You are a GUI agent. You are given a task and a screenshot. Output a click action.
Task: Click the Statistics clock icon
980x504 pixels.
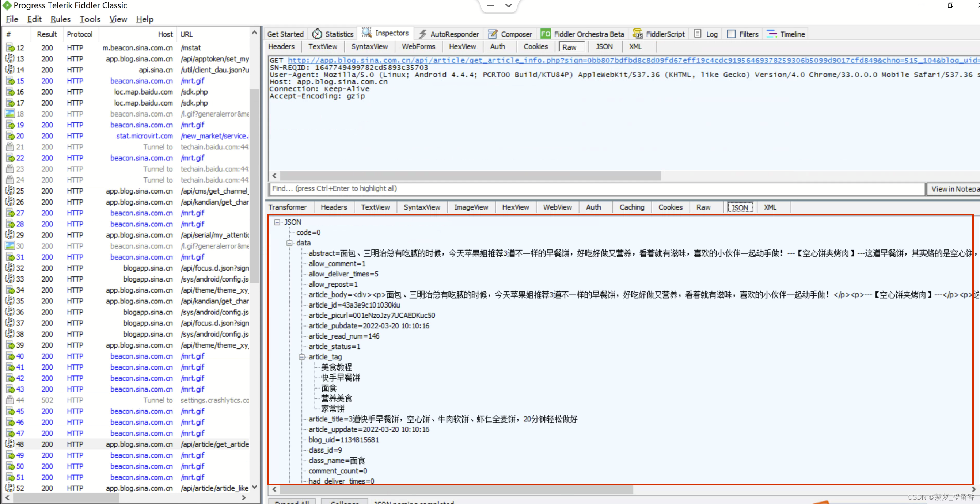tap(317, 34)
